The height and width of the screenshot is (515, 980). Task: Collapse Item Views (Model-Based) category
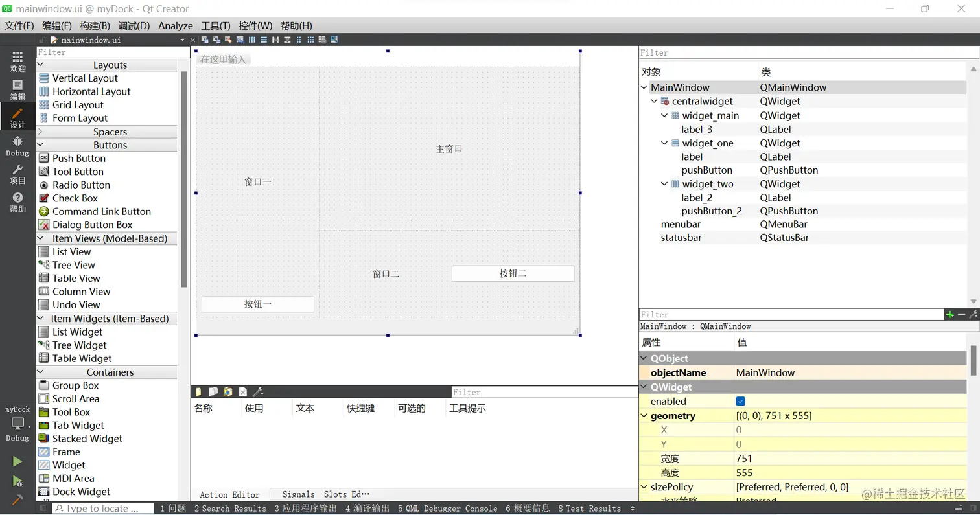(x=41, y=238)
